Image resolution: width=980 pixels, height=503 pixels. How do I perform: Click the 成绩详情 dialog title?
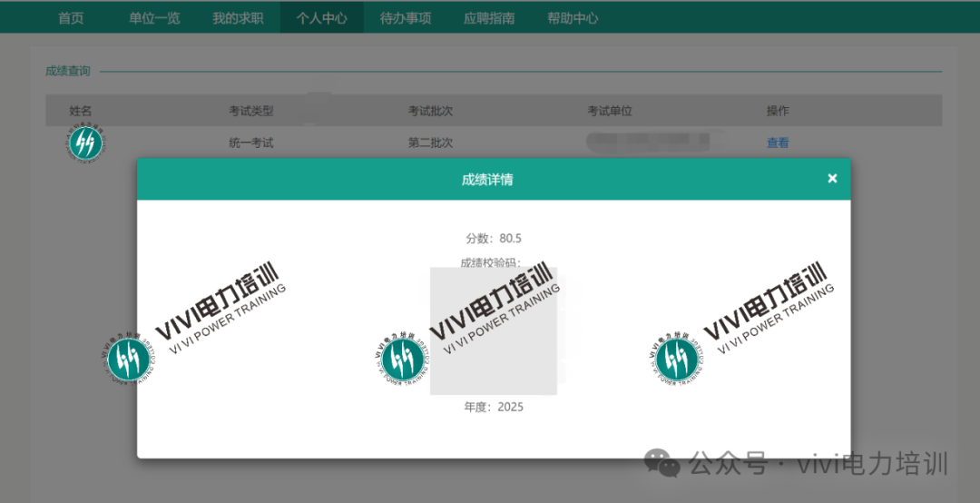tap(487, 180)
